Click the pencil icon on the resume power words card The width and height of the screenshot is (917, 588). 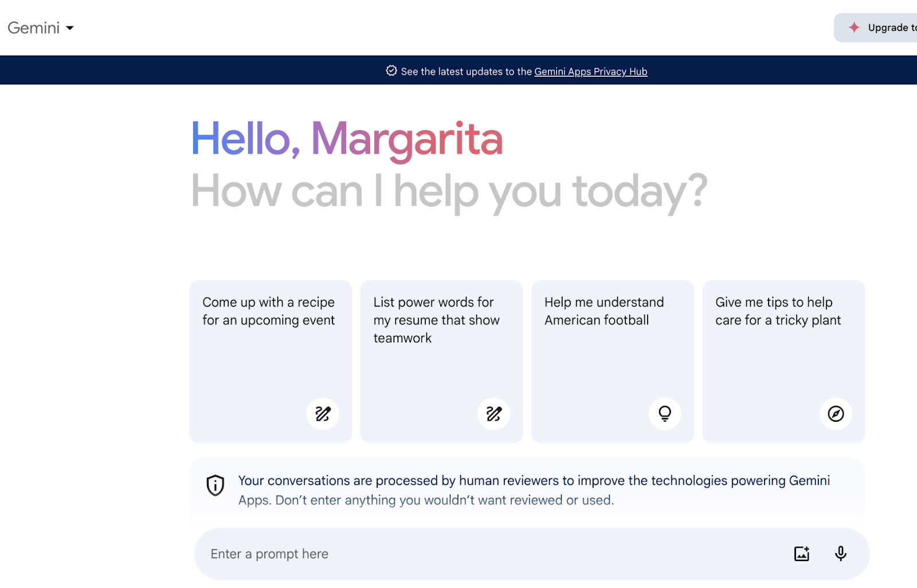coord(493,414)
